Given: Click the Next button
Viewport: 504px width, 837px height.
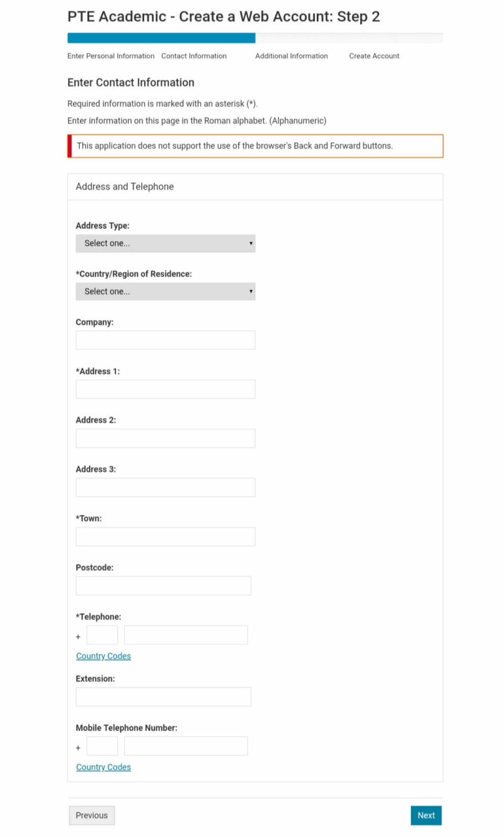Looking at the screenshot, I should click(426, 815).
